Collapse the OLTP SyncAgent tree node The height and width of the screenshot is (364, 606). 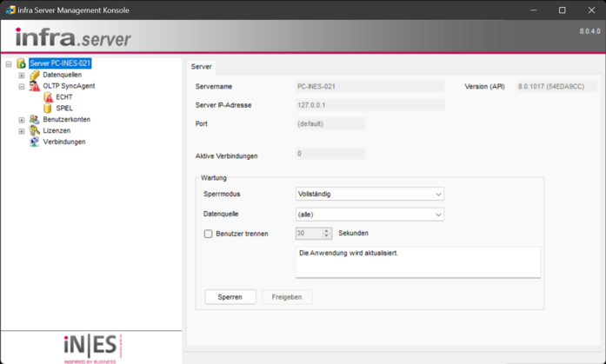22,87
